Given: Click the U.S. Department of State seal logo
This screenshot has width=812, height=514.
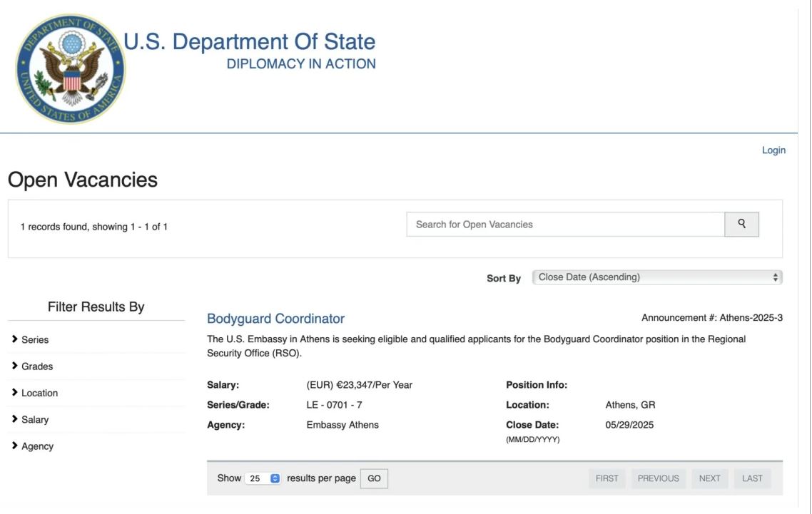Looking at the screenshot, I should click(x=70, y=68).
